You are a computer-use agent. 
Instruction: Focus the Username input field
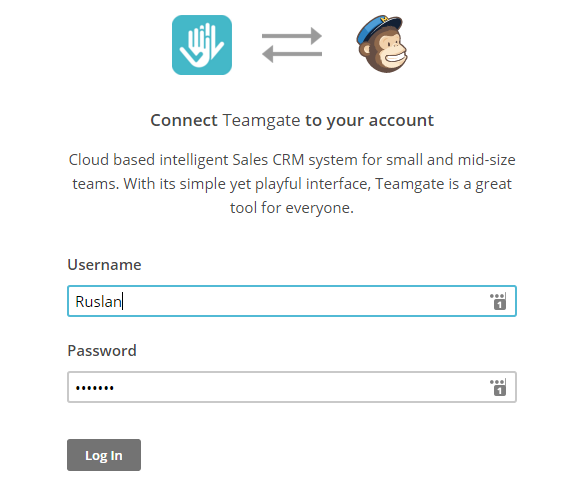292,301
